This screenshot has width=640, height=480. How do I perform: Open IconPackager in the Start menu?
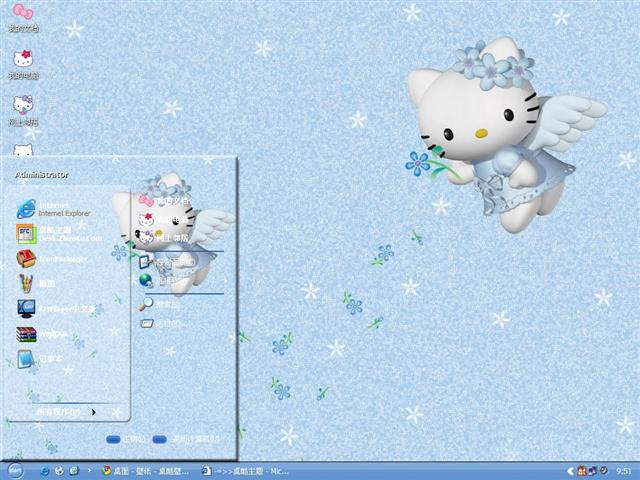click(52, 259)
